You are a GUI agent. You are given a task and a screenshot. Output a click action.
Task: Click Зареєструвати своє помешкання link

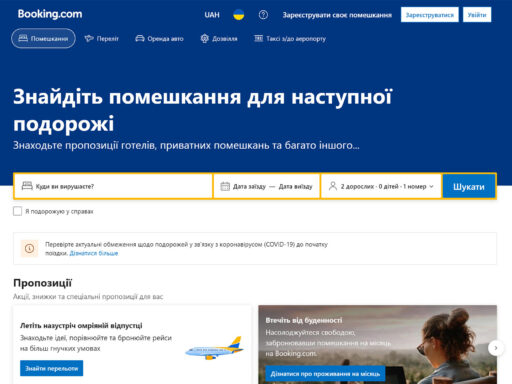coord(337,15)
